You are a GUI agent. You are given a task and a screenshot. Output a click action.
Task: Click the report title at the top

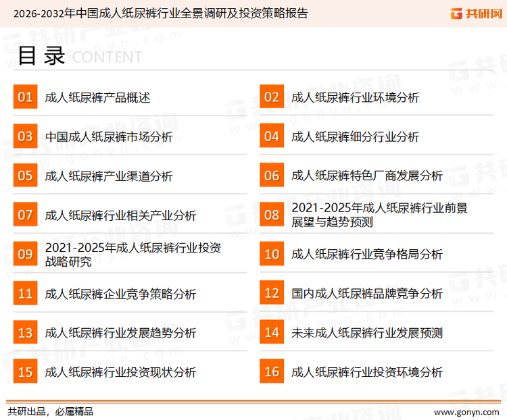(160, 13)
